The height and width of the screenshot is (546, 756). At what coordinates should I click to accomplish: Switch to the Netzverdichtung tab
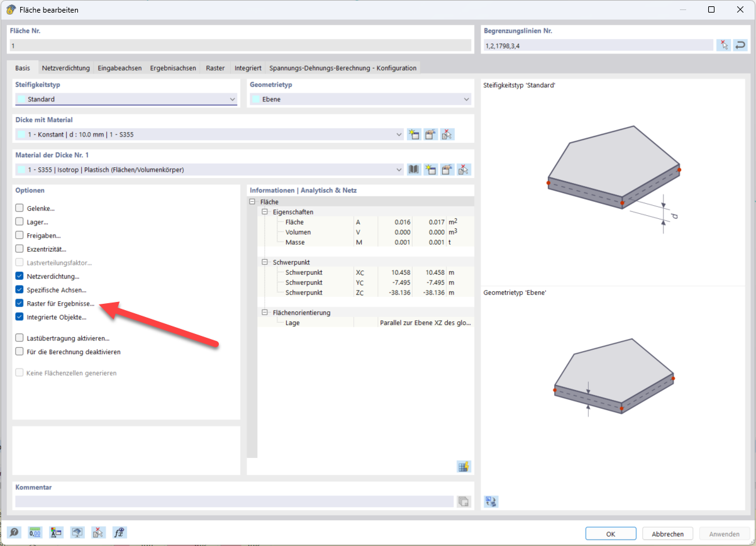click(65, 68)
